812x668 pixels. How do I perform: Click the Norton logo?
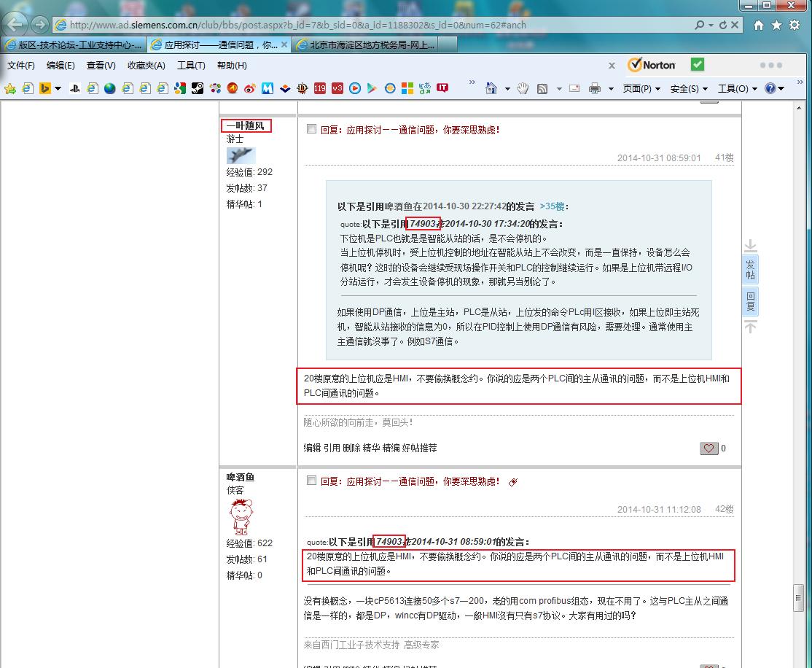point(652,65)
